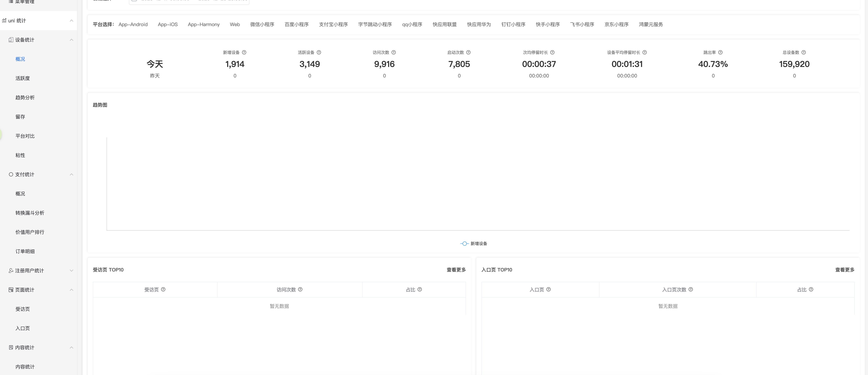This screenshot has height=375, width=868.
Task: Collapse the 支付统计 submenu chevron
Action: click(71, 174)
